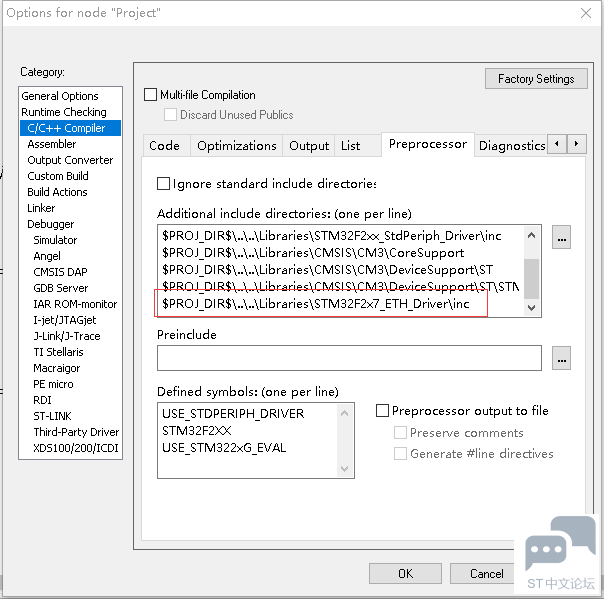This screenshot has height=599, width=604.
Task: Click the STM32F2x7_ETH_Driver\inc include line
Action: pyautogui.click(x=315, y=304)
